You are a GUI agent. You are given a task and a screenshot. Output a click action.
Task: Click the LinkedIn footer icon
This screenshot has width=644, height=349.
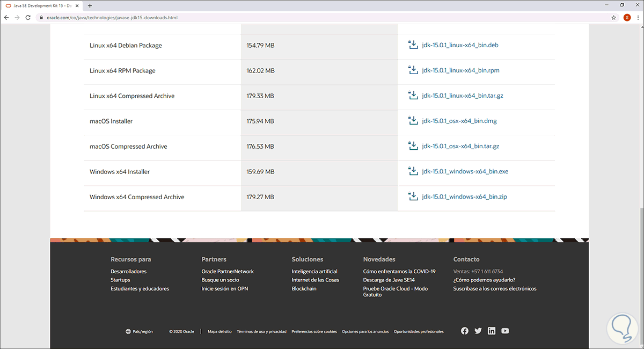492,331
